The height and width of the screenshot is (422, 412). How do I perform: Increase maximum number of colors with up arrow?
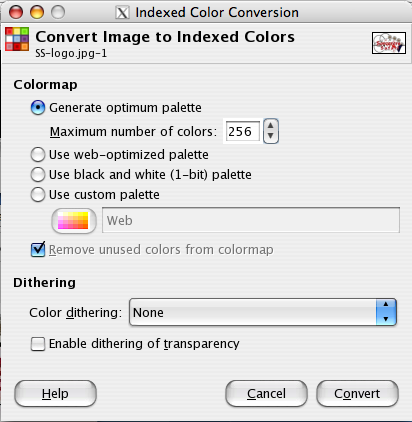[x=271, y=126]
